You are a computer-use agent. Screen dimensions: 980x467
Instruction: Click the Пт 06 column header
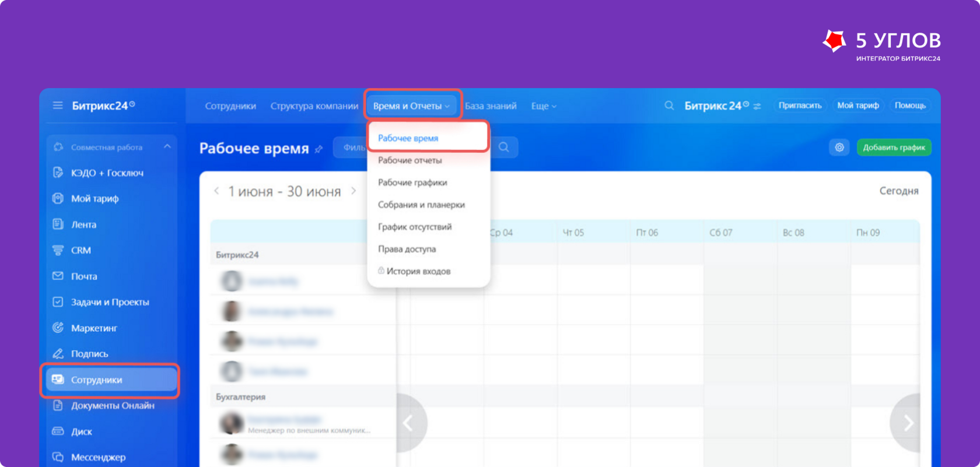[667, 233]
